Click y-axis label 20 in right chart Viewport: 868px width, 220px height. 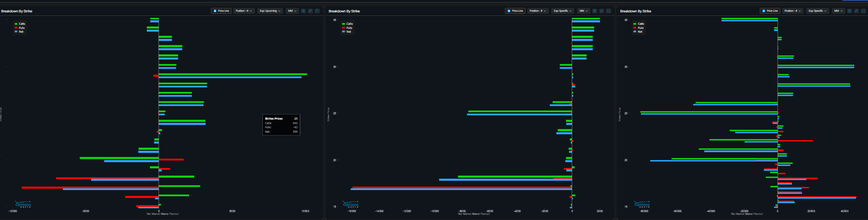click(x=626, y=160)
